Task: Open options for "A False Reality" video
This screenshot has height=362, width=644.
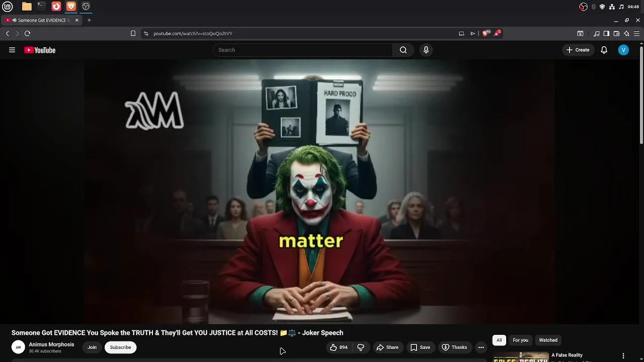Action: (623, 356)
